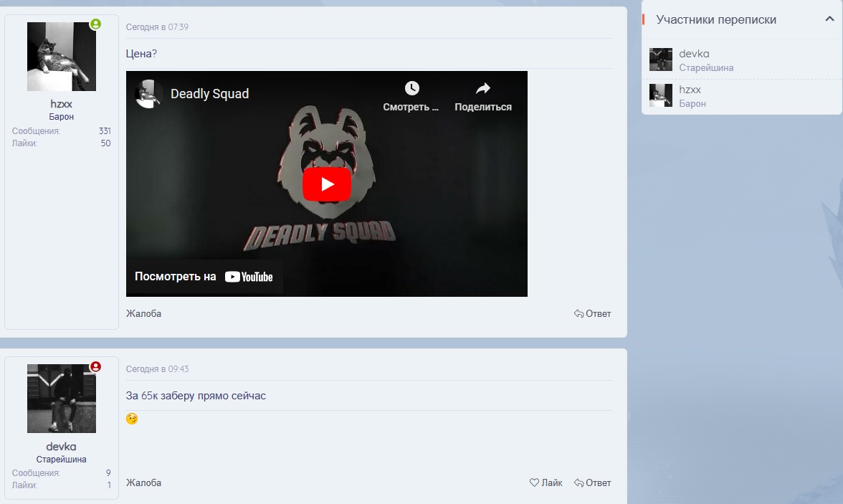Open the Deadly Squad video title link

pyautogui.click(x=209, y=94)
